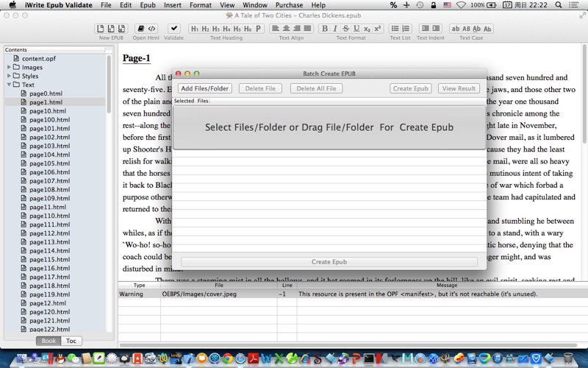Open the Epub menu
The width and height of the screenshot is (588, 368).
(148, 5)
